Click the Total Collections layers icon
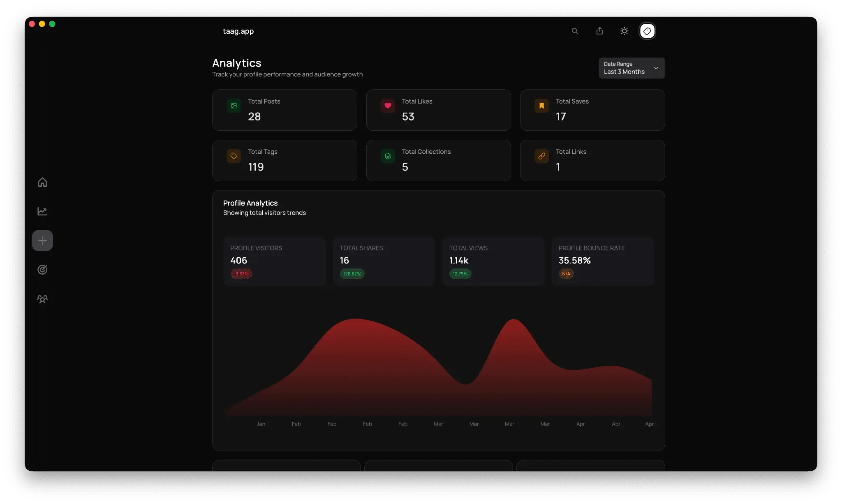Viewport: 842px width, 504px height. 388,156
